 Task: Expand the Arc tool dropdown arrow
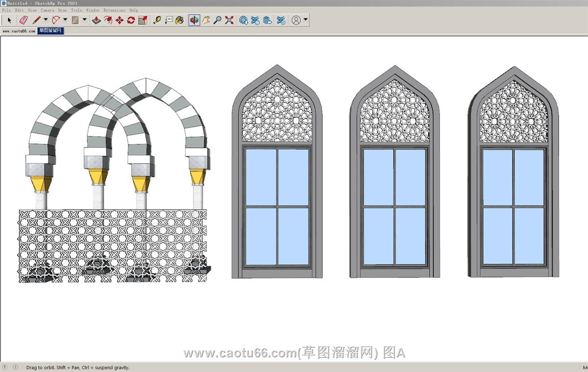coord(65,20)
